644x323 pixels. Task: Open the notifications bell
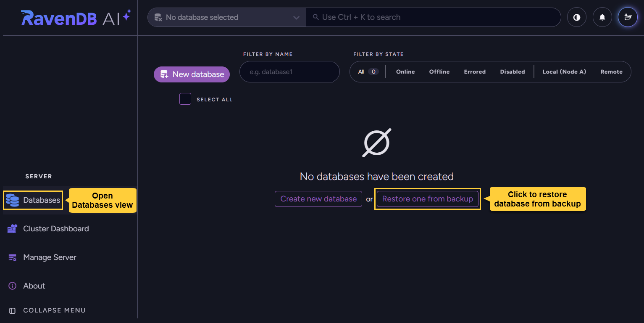pyautogui.click(x=602, y=17)
